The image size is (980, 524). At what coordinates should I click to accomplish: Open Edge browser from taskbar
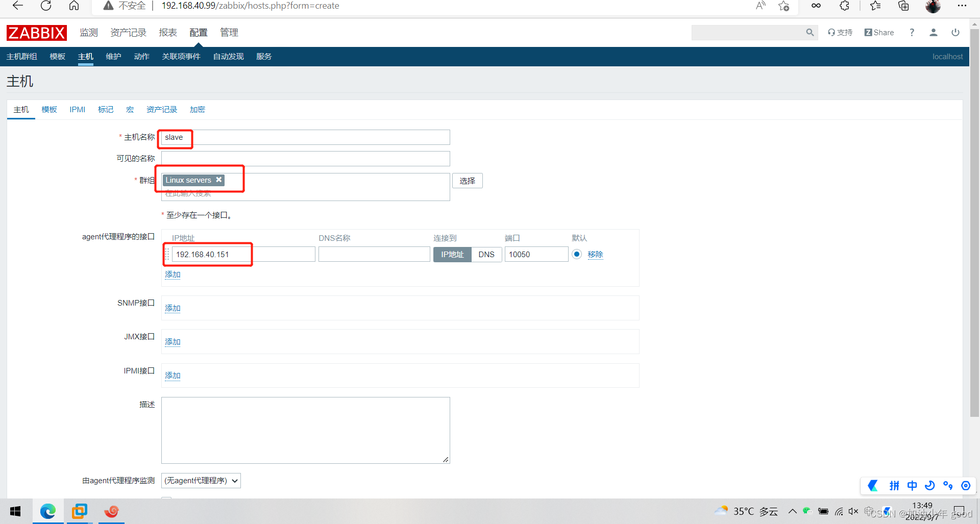pyautogui.click(x=48, y=511)
